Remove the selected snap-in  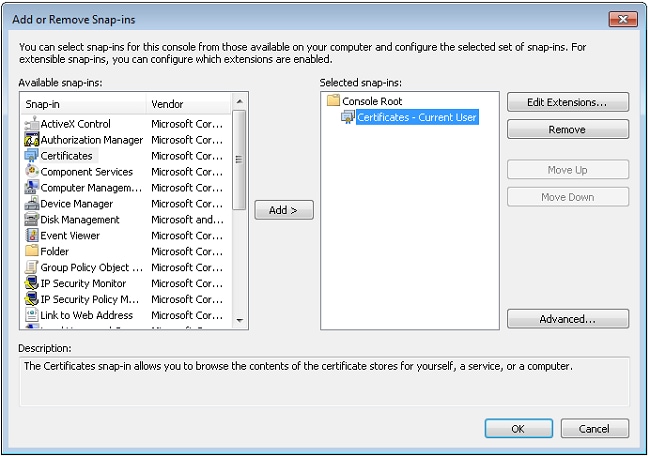(567, 130)
